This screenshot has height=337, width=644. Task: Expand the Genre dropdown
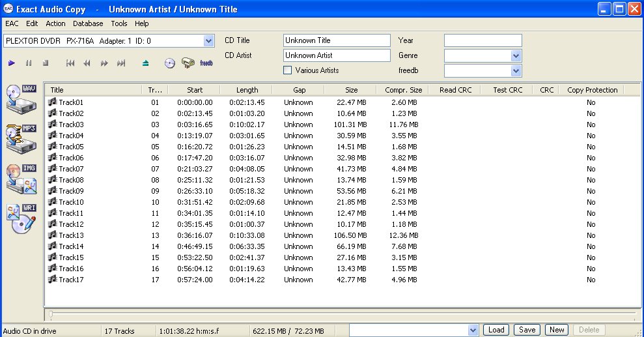(x=516, y=55)
